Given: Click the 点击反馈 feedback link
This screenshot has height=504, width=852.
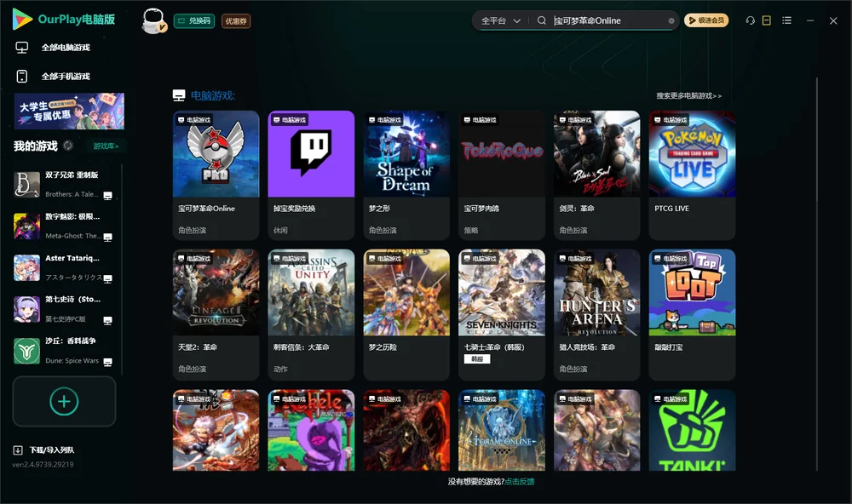Looking at the screenshot, I should click(x=520, y=481).
